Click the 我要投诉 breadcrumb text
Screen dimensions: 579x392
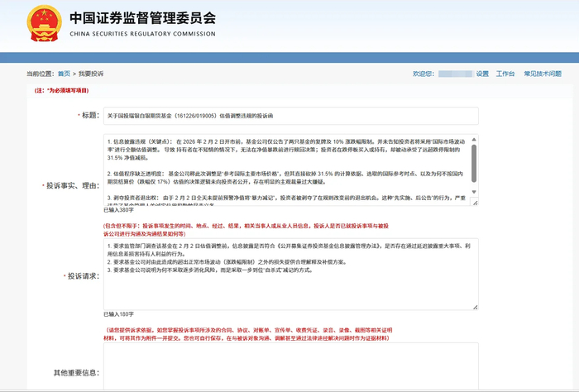point(91,74)
